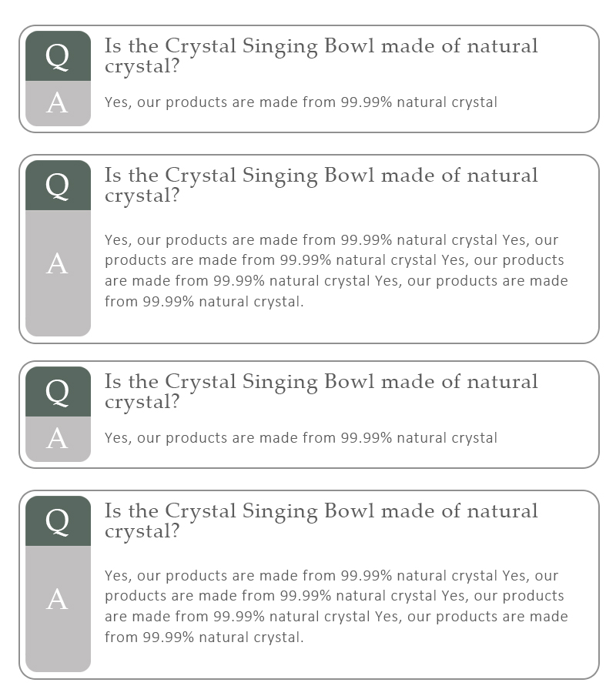Select the short answer text in the third card
616x696 pixels.
click(x=301, y=437)
